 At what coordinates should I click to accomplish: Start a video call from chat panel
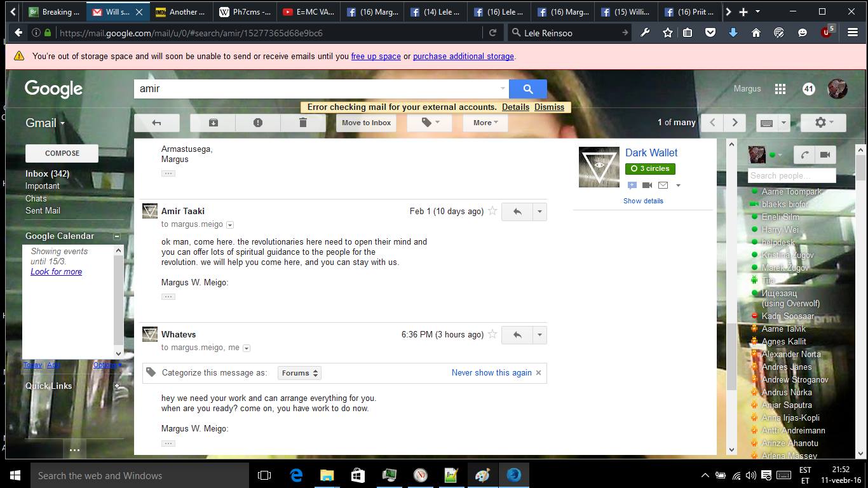pos(825,154)
